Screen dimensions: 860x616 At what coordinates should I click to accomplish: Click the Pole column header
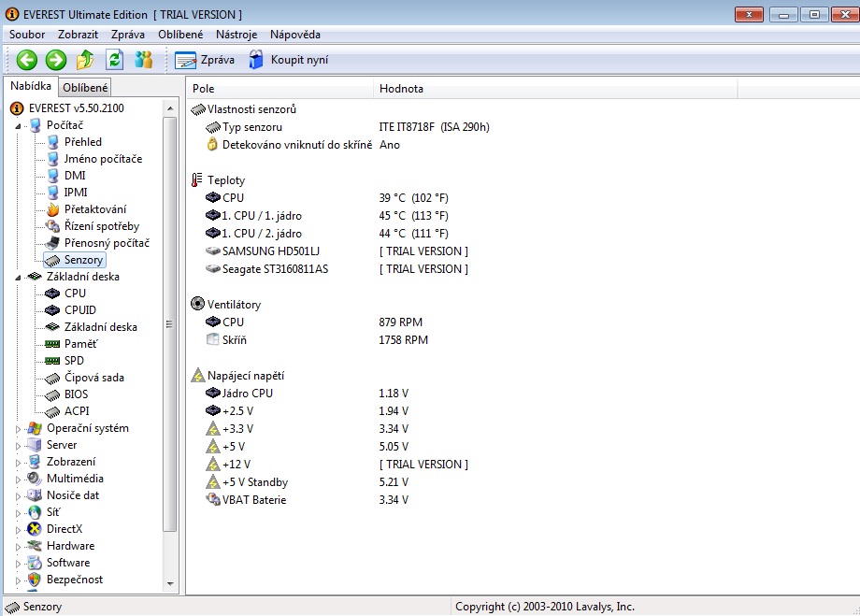click(279, 89)
